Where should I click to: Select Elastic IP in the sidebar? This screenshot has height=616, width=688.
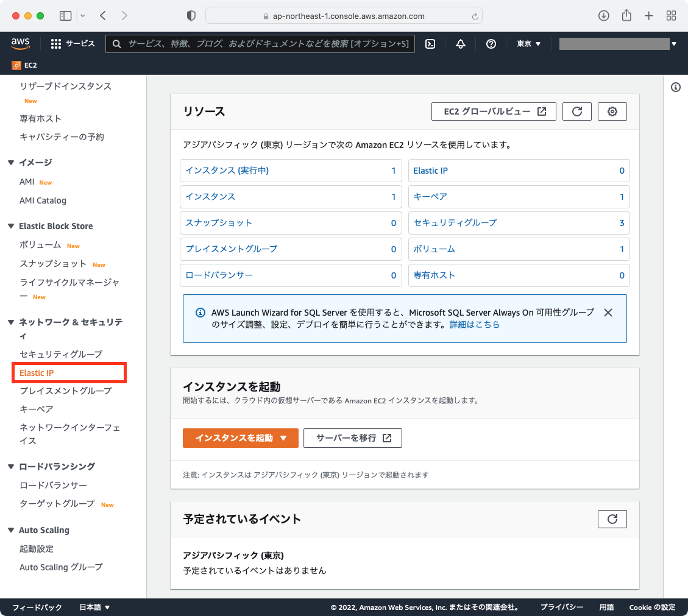[37, 373]
